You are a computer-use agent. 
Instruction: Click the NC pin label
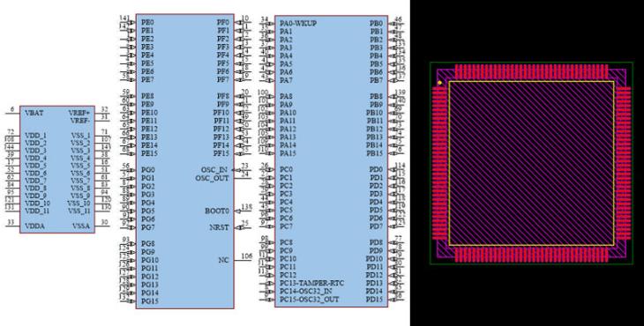223,260
